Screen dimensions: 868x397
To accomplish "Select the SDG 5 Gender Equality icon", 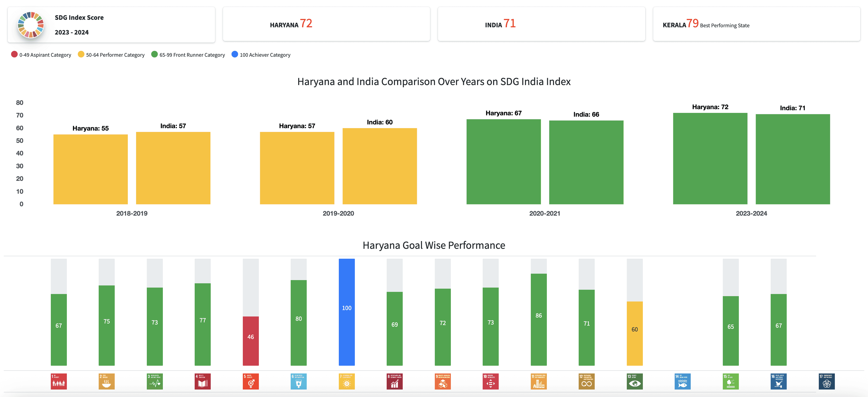I will point(251,381).
